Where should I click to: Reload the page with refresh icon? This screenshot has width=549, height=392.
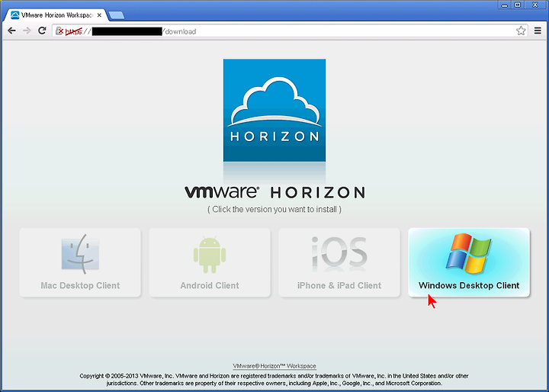42,31
